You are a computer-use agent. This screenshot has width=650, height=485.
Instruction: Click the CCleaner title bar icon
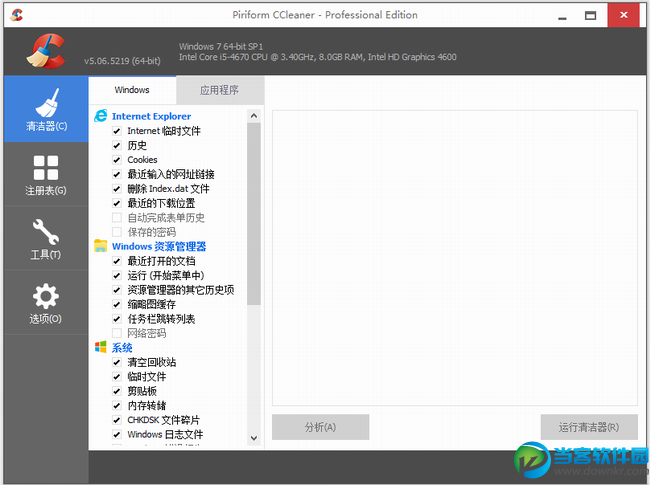(17, 15)
